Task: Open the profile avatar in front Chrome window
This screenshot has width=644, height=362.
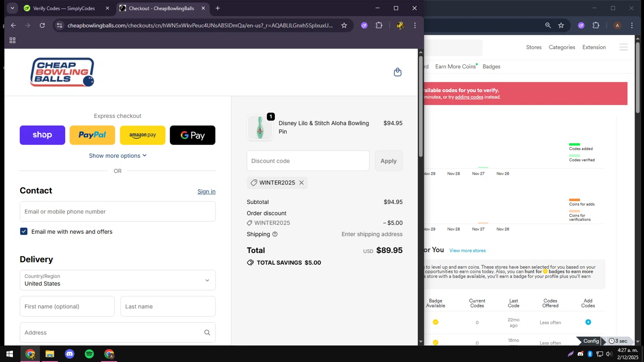Action: coord(400,25)
